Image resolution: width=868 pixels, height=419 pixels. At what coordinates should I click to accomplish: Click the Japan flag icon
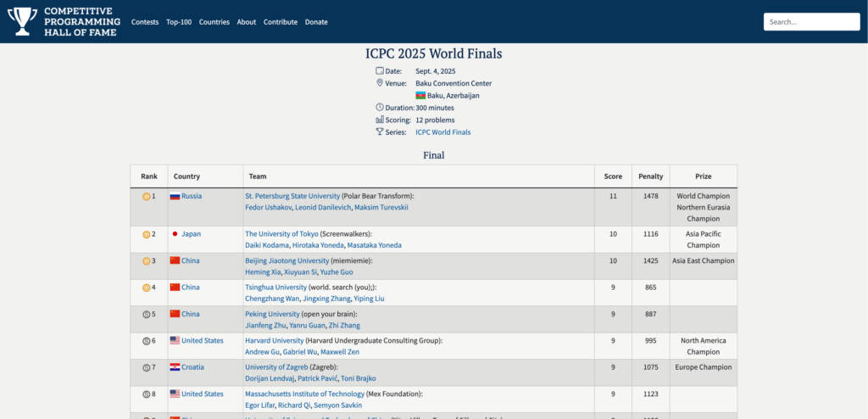175,234
